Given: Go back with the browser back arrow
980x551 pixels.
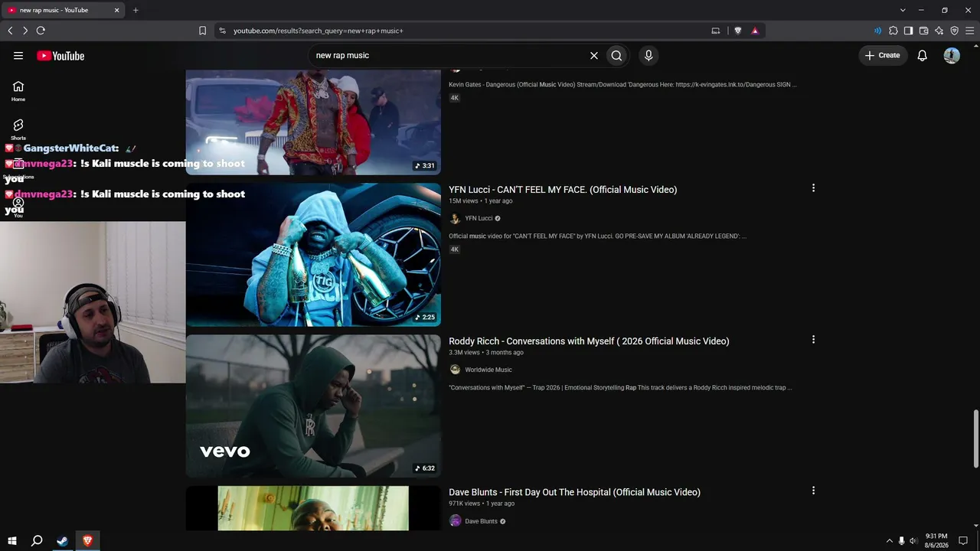Looking at the screenshot, I should click(10, 31).
